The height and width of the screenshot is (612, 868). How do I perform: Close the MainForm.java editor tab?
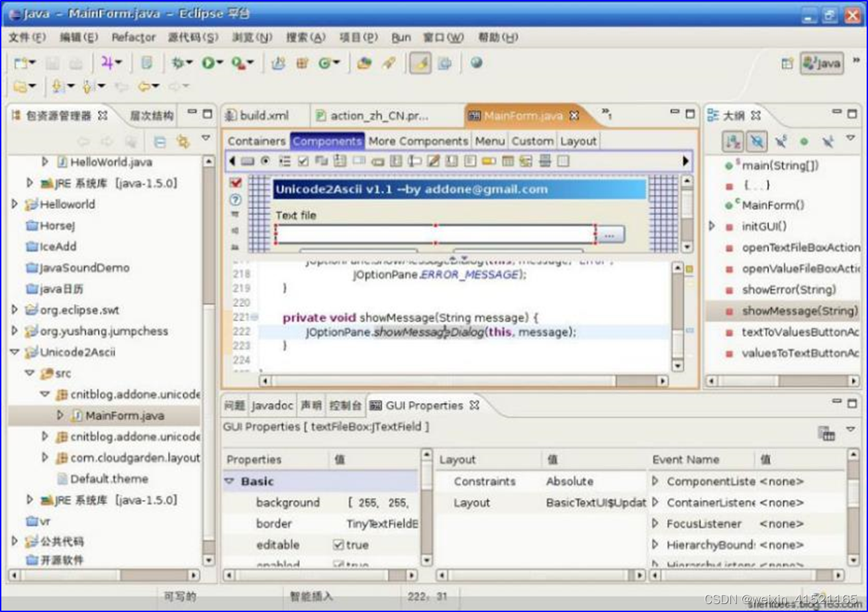pos(574,115)
